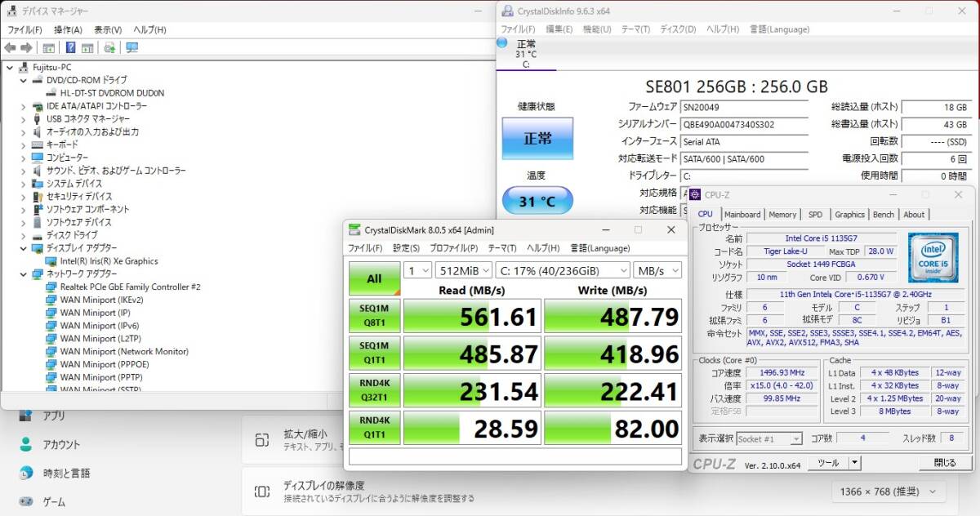
Task: Open the test count dropdown showing 1
Action: [x=418, y=270]
